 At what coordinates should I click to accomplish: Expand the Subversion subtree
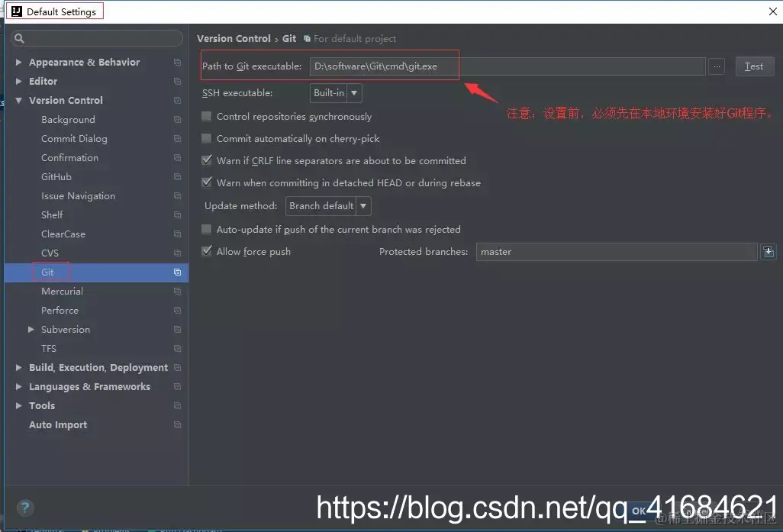31,329
